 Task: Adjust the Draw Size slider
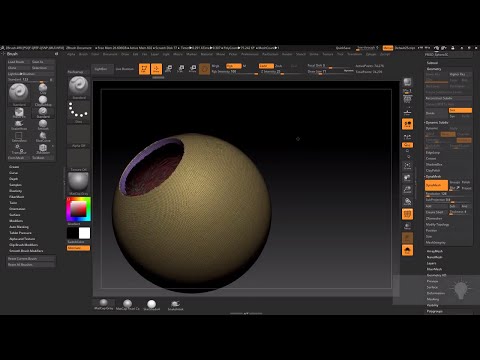330,72
